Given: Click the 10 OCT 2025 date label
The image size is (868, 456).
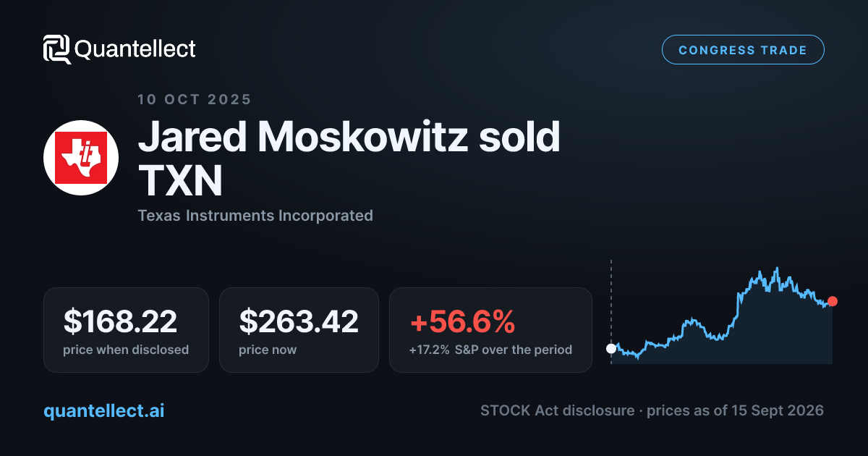Looking at the screenshot, I should click(195, 100).
